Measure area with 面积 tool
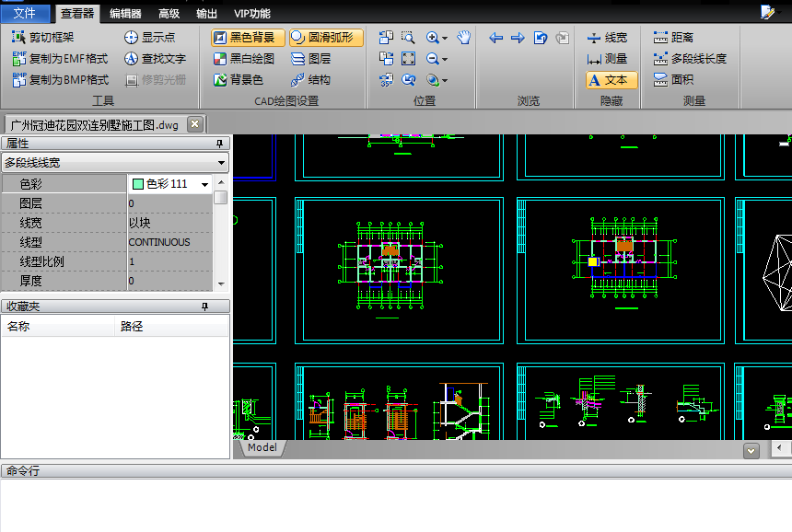This screenshot has height=532, width=792. point(673,80)
